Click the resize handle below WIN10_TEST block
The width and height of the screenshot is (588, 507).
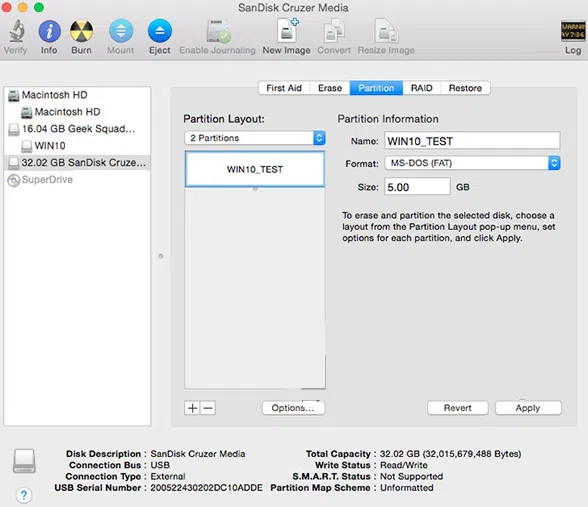[255, 189]
